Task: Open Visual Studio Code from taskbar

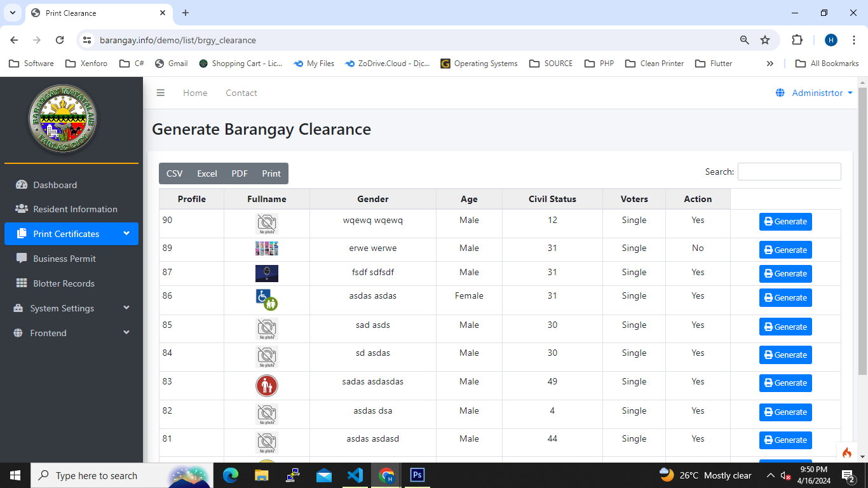Action: click(x=355, y=475)
